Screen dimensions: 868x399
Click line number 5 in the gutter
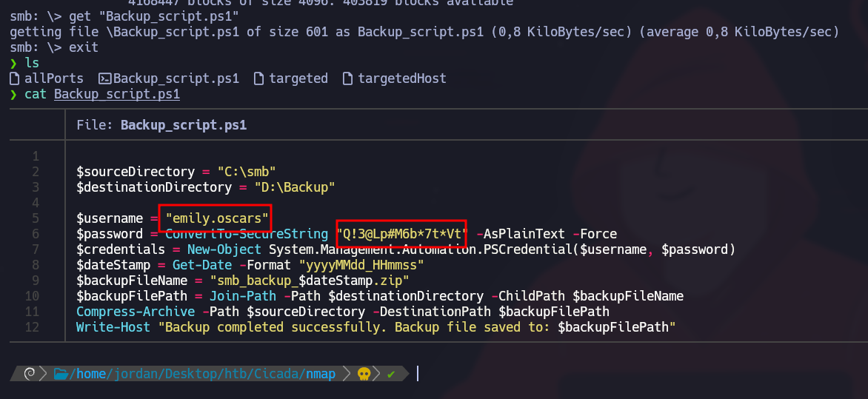coord(35,218)
